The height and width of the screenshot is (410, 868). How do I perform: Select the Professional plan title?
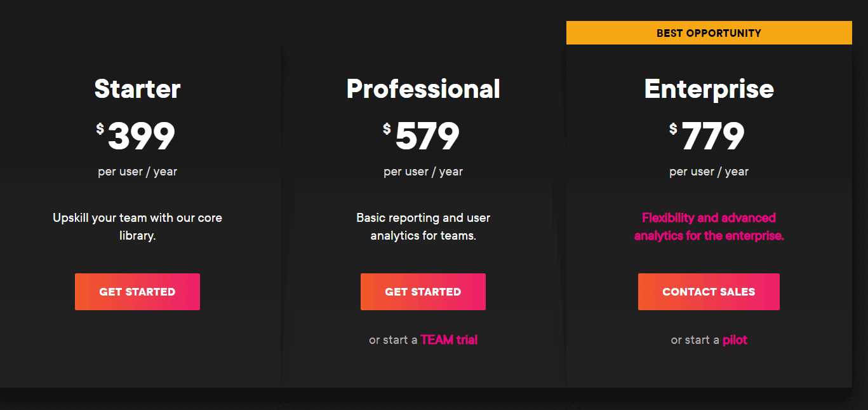pos(423,89)
